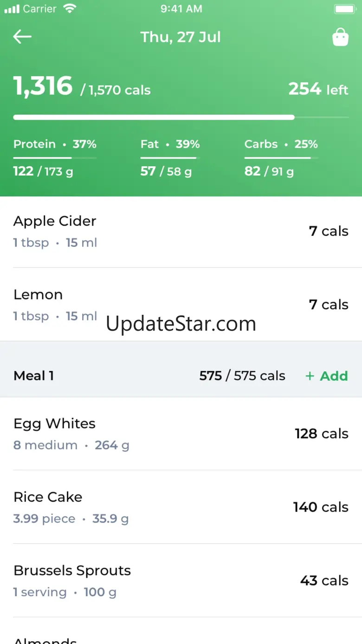Tap the battery indicator icon
The image size is (362, 644).
click(x=344, y=9)
